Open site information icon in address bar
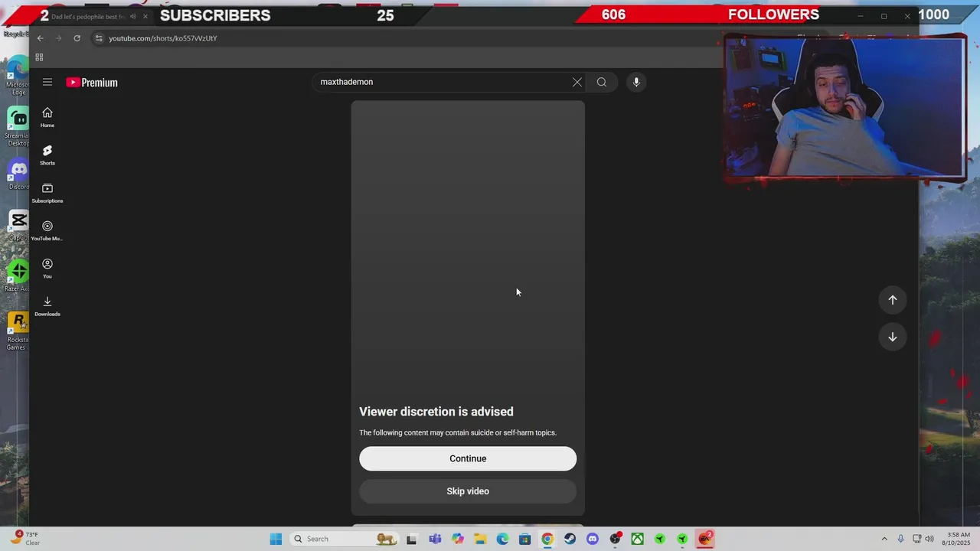This screenshot has width=980, height=551. tap(98, 38)
